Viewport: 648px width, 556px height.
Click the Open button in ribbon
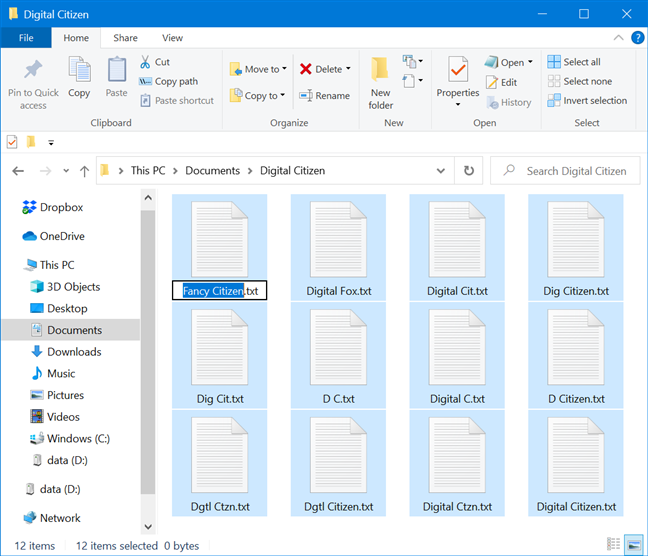pos(504,62)
